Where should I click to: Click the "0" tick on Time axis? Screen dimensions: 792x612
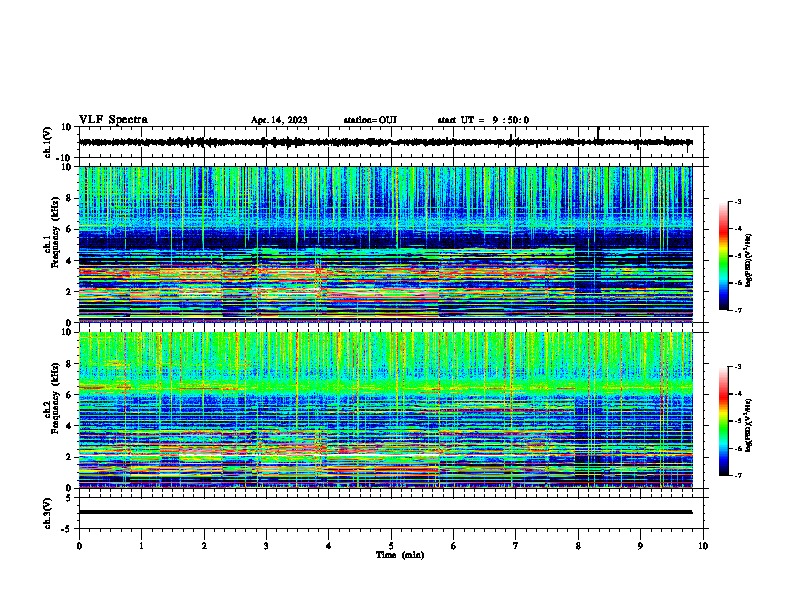tap(79, 546)
